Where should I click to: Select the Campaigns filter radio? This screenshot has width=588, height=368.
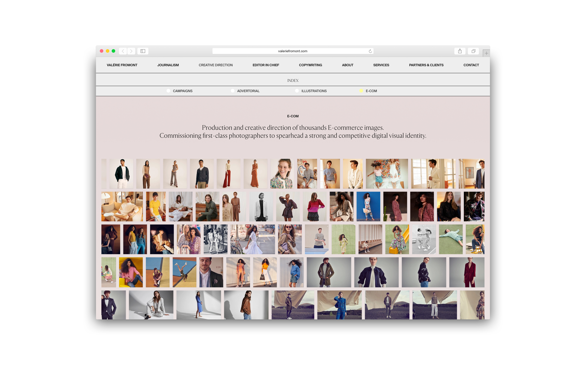168,91
